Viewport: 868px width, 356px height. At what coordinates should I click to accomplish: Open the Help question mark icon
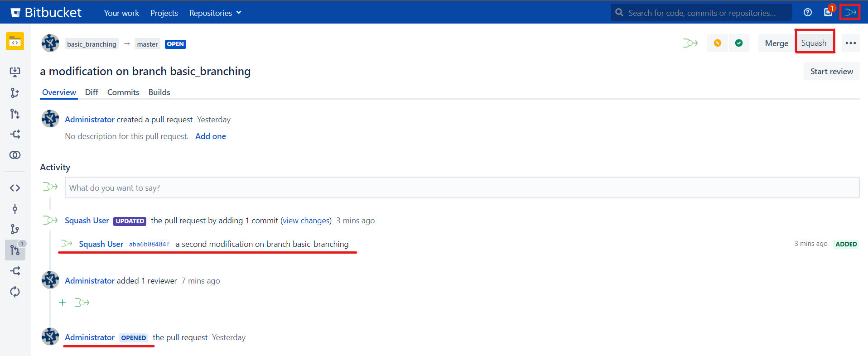click(808, 12)
